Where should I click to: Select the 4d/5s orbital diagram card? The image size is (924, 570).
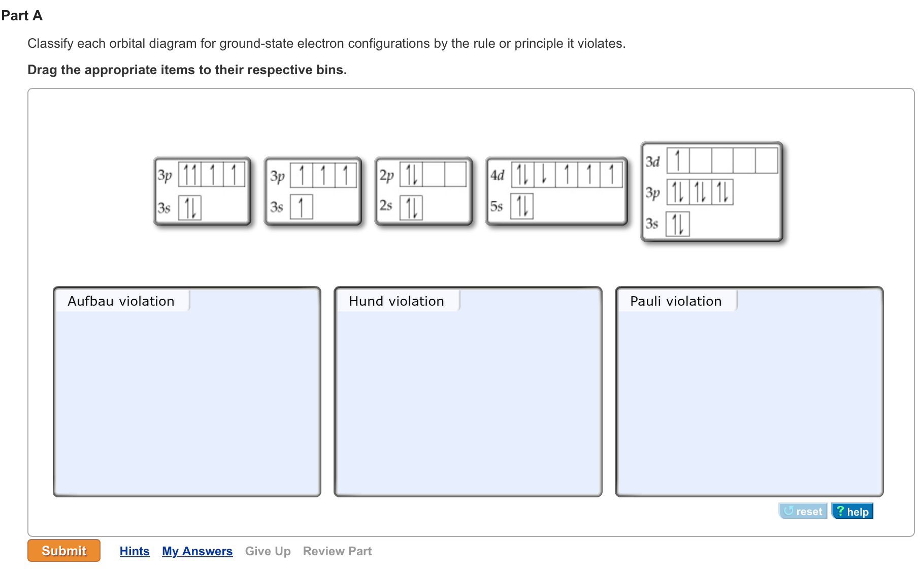tap(556, 191)
